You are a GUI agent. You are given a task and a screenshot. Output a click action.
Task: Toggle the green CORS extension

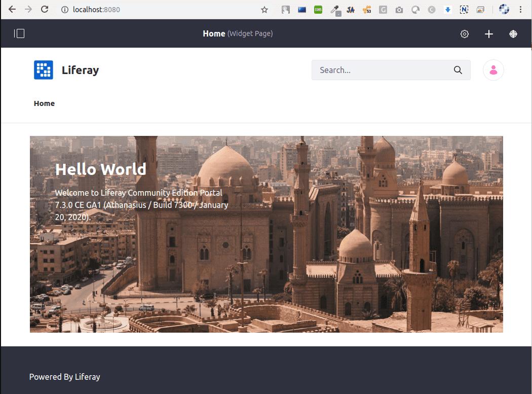click(318, 10)
